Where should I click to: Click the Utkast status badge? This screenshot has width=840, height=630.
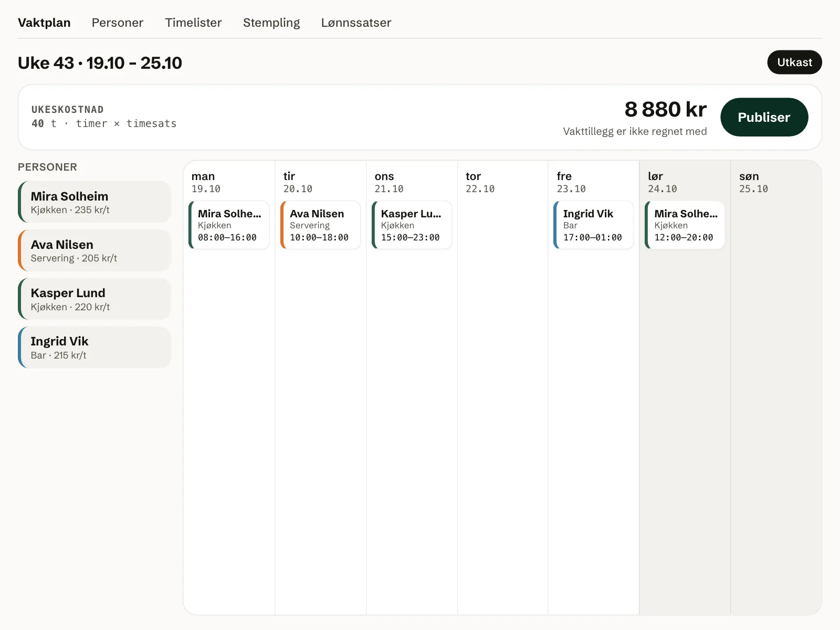[x=794, y=62]
